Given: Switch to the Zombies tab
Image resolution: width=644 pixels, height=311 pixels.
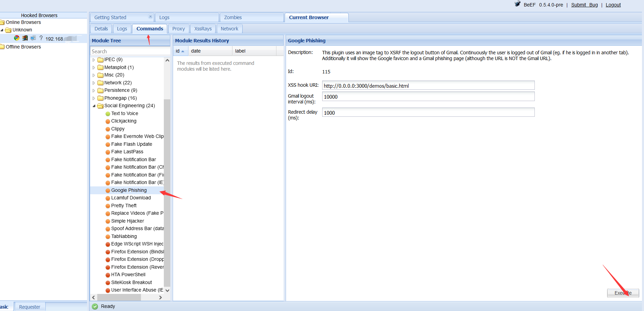Looking at the screenshot, I should [252, 17].
